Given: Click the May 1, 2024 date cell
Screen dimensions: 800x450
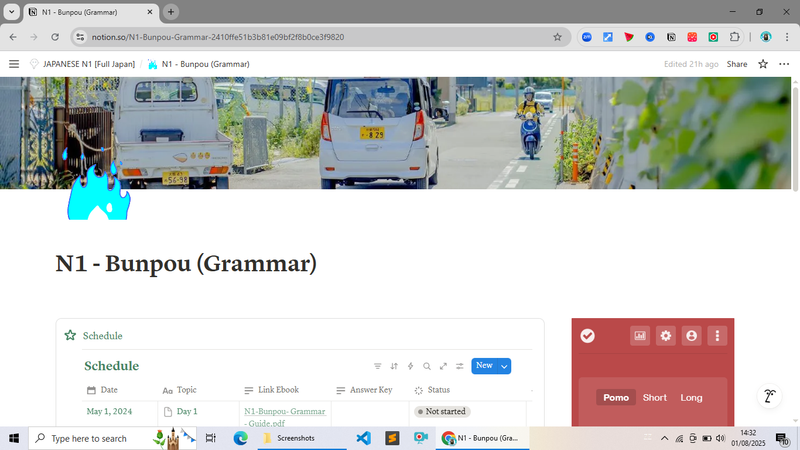Looking at the screenshot, I should point(109,411).
